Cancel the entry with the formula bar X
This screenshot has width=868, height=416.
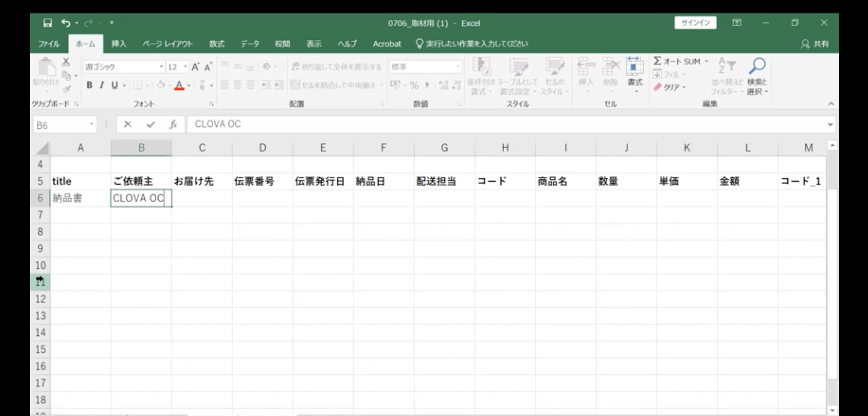[x=128, y=125]
